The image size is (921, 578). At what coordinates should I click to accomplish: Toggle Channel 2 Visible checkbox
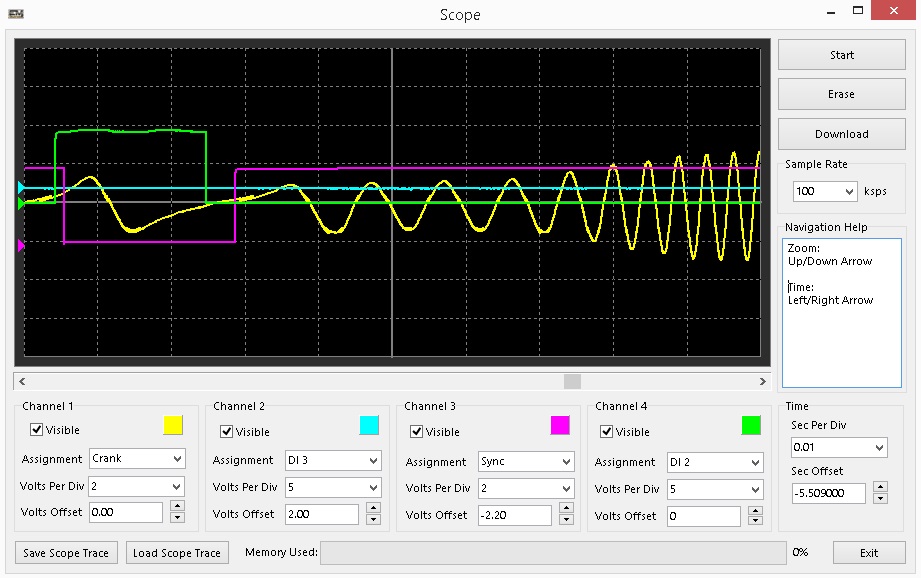[x=227, y=432]
